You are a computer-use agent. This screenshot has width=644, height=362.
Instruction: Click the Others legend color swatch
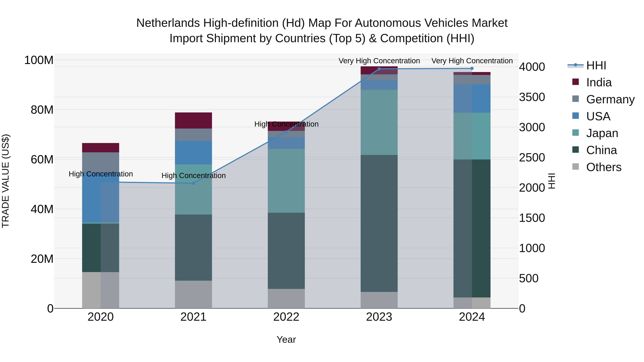(575, 167)
